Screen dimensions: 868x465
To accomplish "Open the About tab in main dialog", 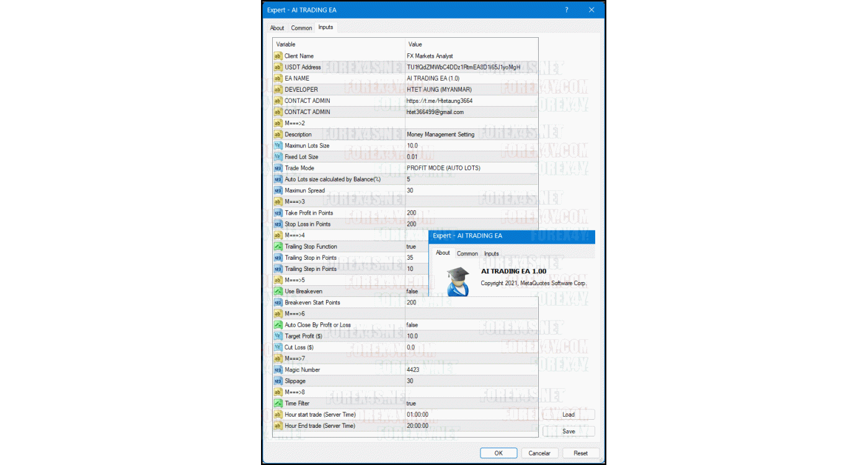I will [277, 28].
